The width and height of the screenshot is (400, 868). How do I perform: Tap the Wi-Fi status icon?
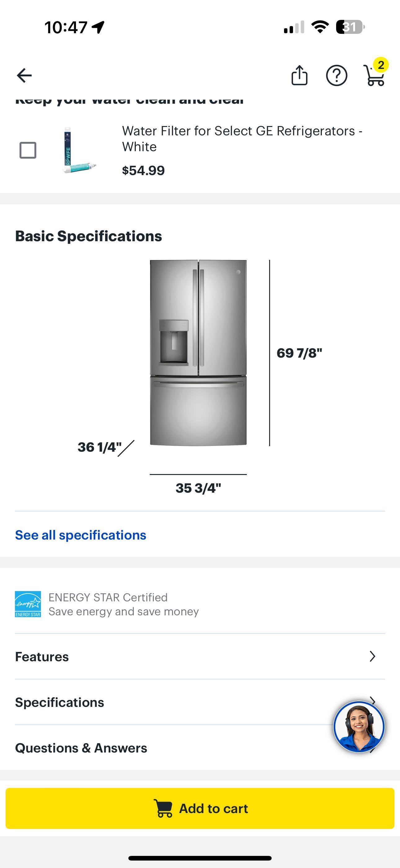point(320,27)
